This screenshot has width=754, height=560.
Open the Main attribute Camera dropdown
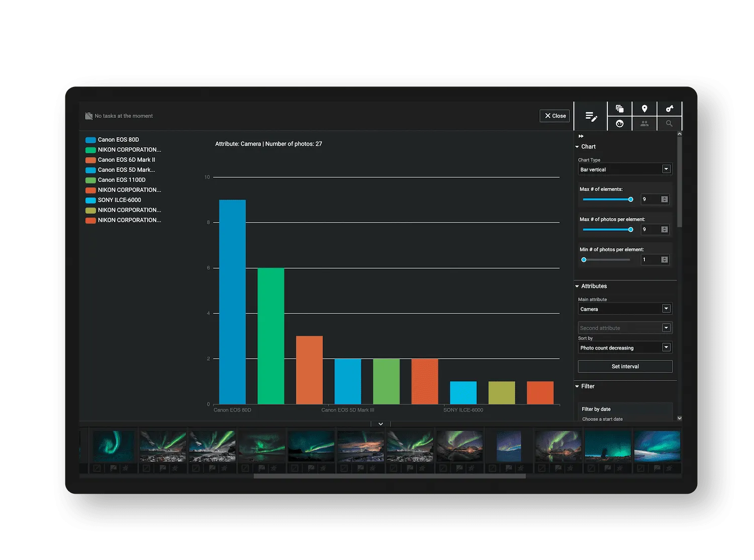(x=625, y=309)
